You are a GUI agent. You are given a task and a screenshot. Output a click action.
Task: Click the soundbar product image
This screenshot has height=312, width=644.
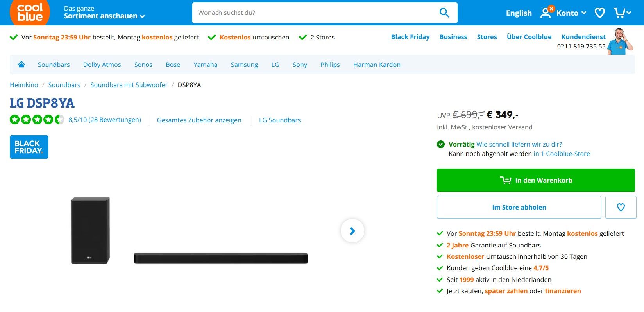pyautogui.click(x=221, y=258)
